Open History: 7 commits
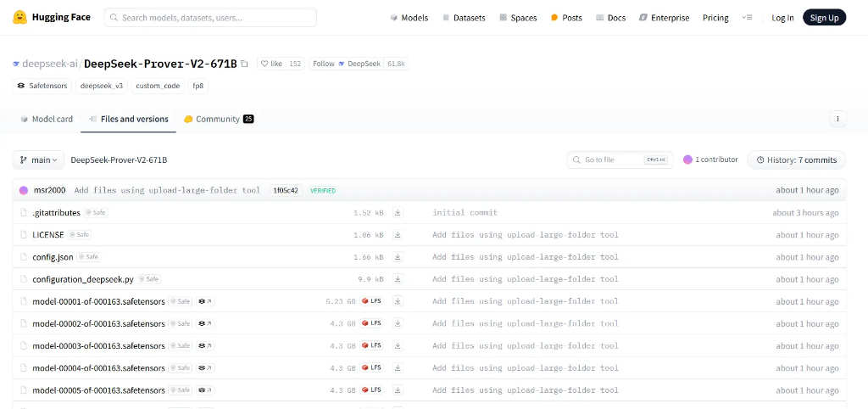868x409 pixels. (x=797, y=160)
